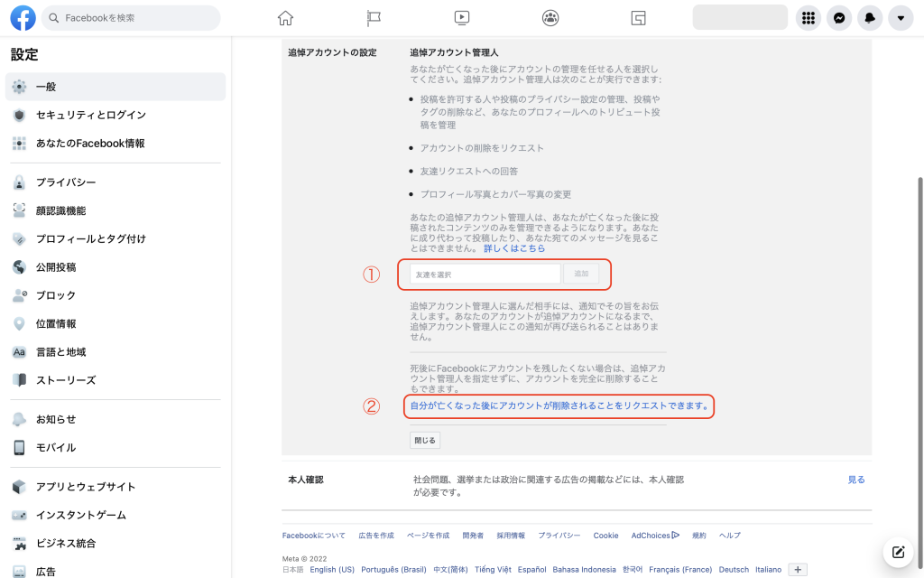The image size is (924, 578).
Task: Click the 位置情報 pin icon
Action: pos(20,324)
